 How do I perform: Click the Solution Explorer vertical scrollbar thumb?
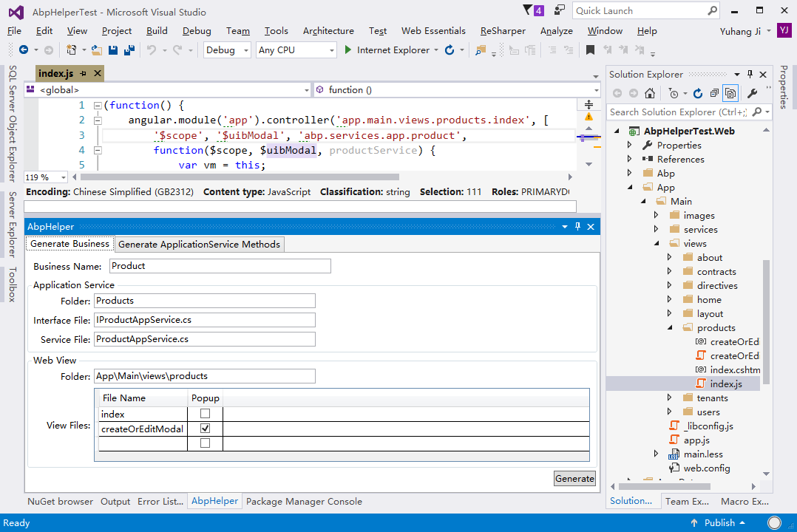click(x=766, y=321)
